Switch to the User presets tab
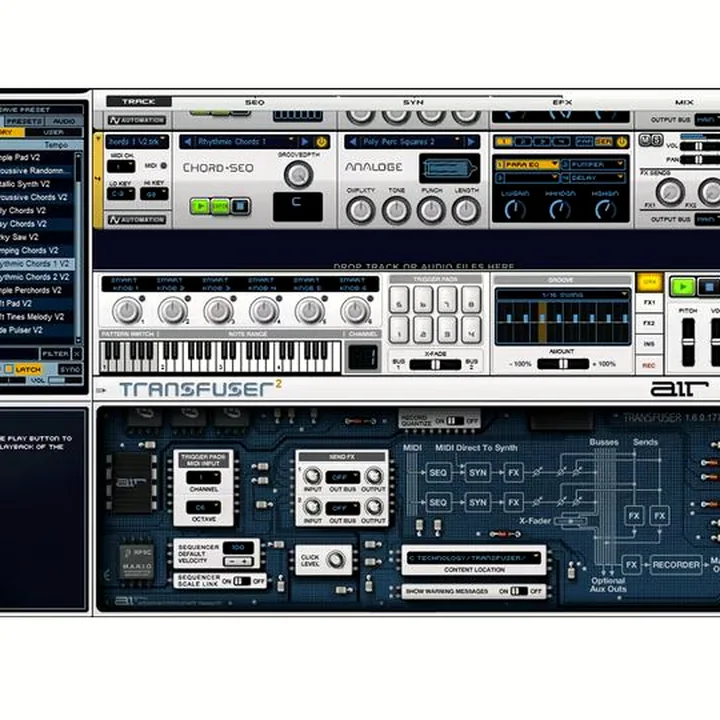720x720 pixels. coord(54,132)
